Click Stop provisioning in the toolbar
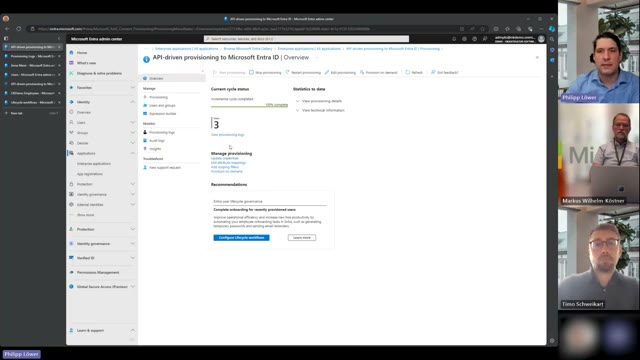The image size is (640, 360). 265,72
